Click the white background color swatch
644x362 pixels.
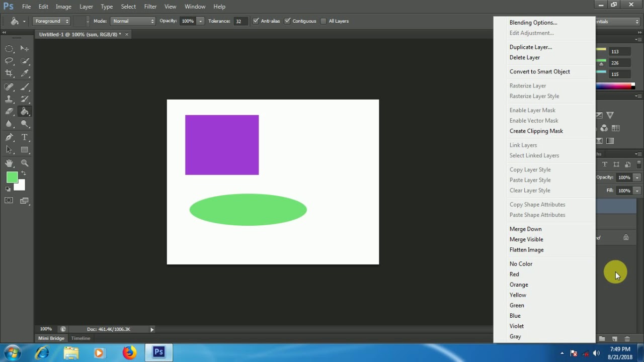click(20, 186)
